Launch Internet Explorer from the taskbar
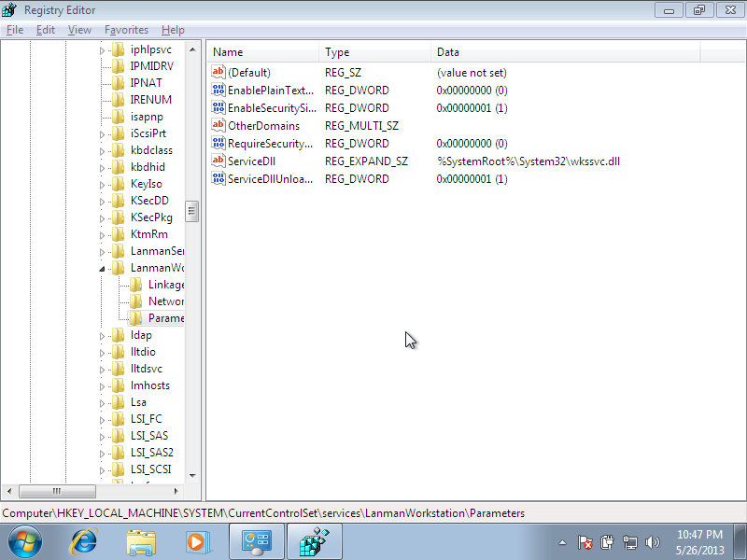 pos(83,542)
